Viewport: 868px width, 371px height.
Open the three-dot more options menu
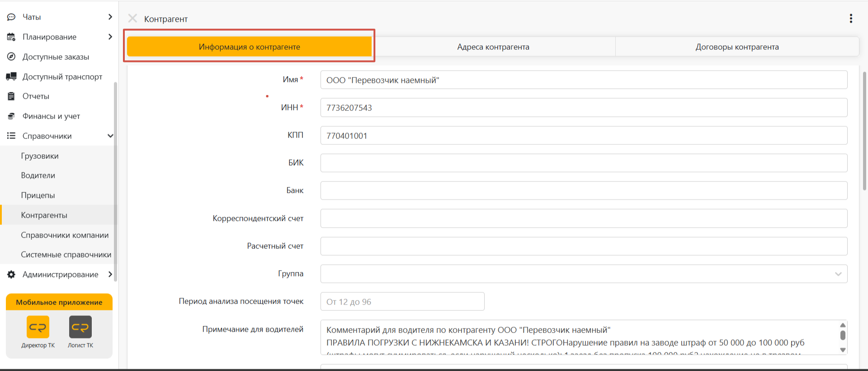(851, 19)
